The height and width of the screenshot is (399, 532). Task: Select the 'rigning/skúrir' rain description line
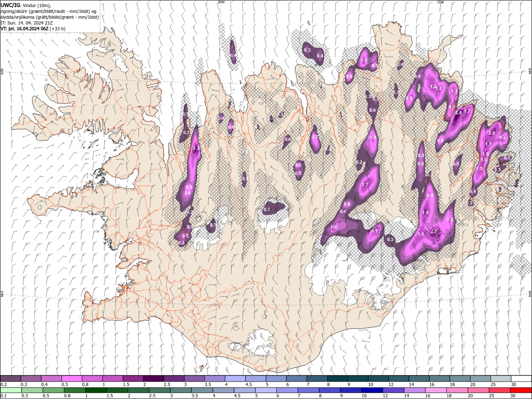[x=49, y=11]
